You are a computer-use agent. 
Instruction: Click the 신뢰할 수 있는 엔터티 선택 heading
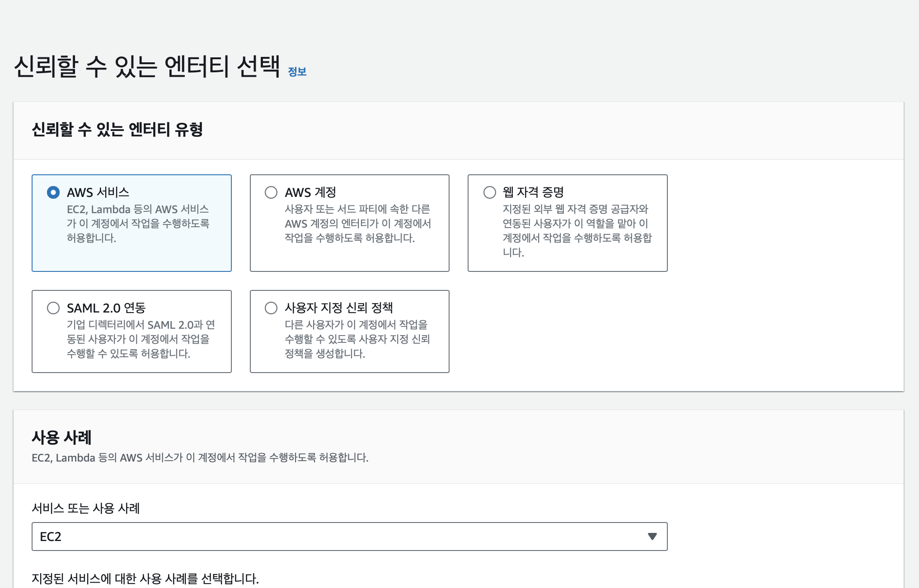pos(147,66)
